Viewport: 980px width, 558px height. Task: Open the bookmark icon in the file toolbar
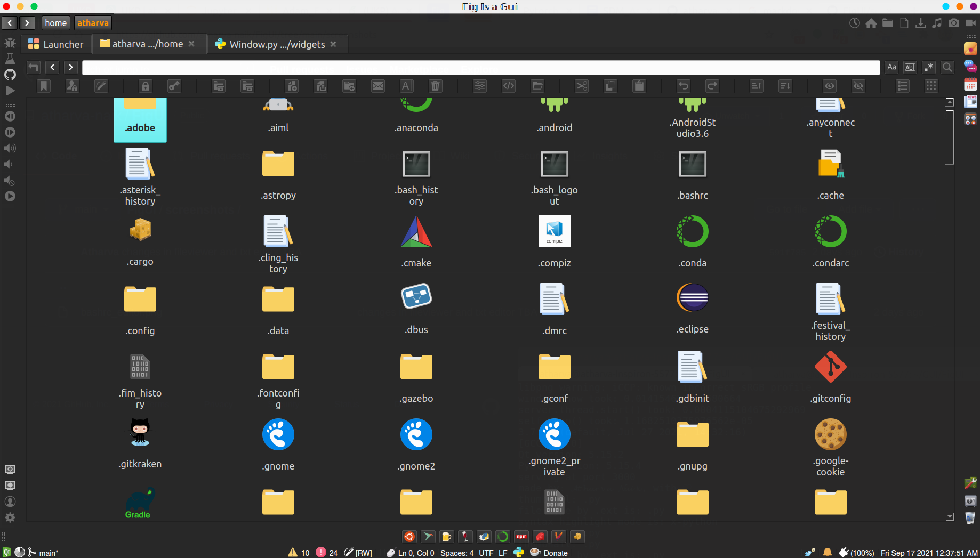44,86
